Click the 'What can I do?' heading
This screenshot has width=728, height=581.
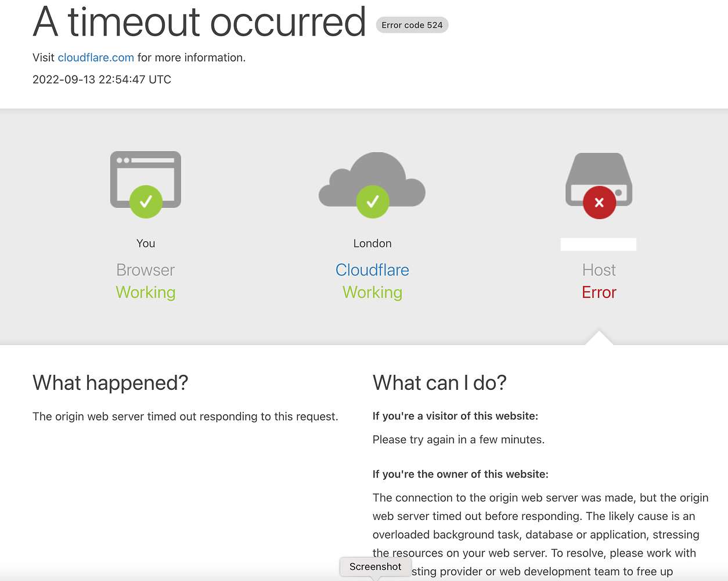pos(439,383)
